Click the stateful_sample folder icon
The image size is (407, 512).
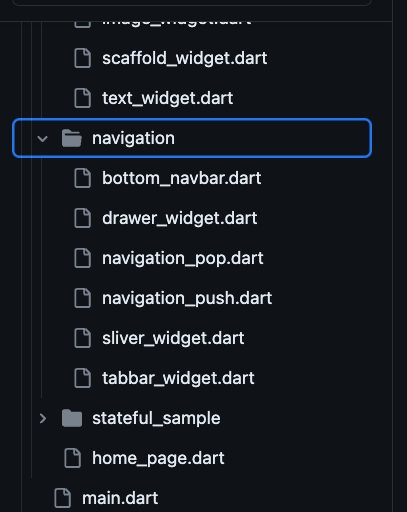[72, 418]
